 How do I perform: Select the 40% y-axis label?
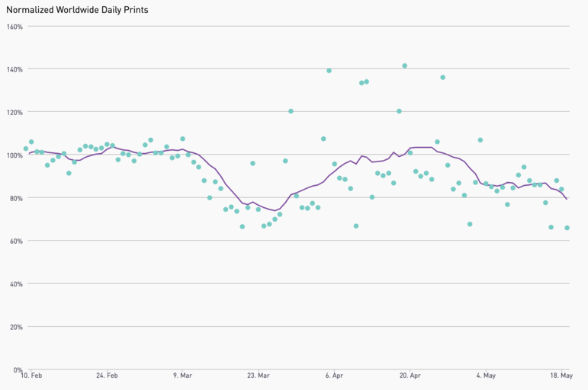tap(15, 284)
